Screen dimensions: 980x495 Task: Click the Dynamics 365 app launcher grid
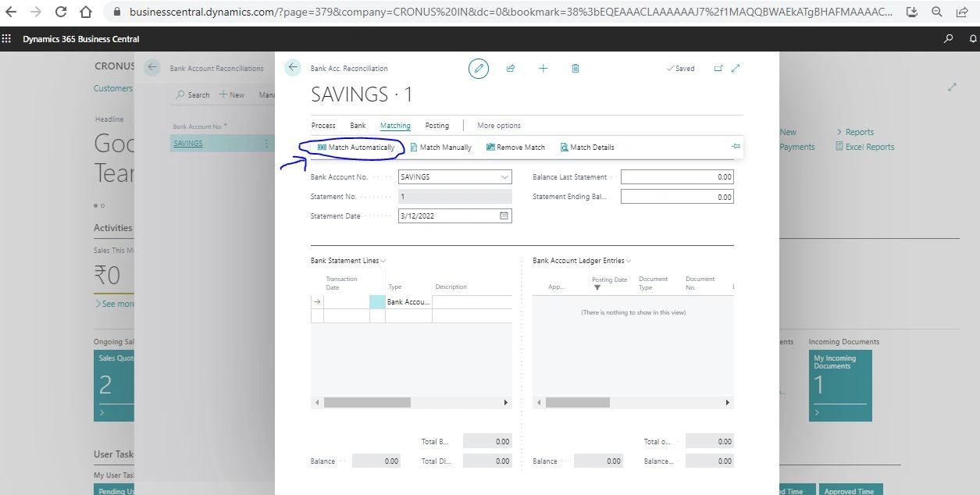click(x=6, y=38)
